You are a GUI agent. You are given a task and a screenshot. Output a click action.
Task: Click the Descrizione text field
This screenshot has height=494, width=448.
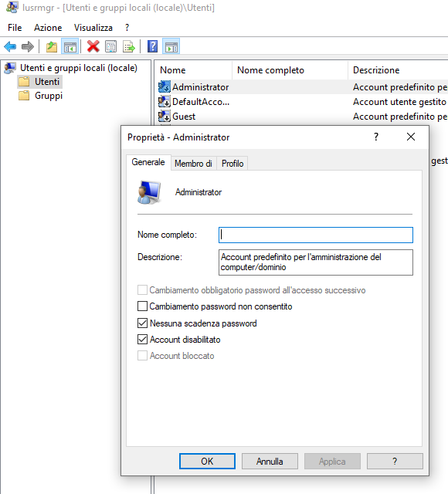pyautogui.click(x=316, y=262)
